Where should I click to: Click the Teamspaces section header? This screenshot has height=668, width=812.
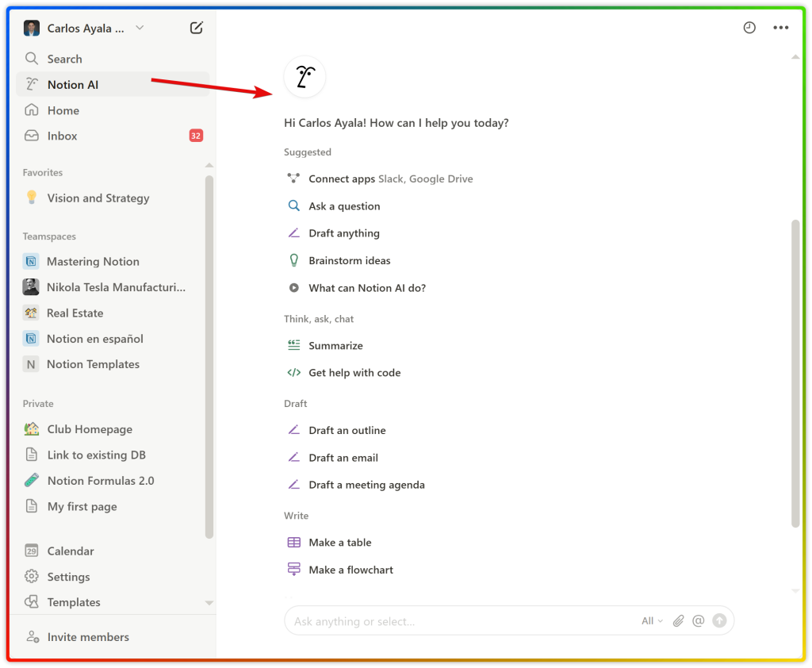point(49,236)
